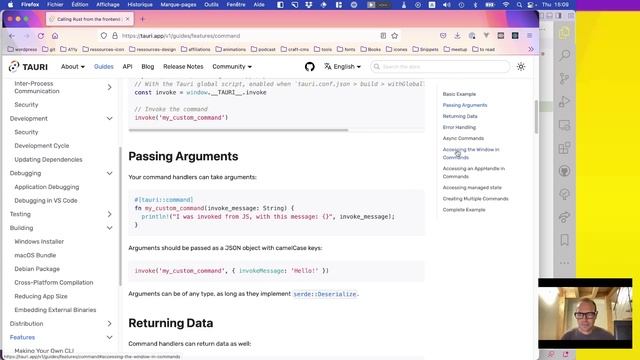Open Blog in the navbar
The image size is (640, 360).
148,67
